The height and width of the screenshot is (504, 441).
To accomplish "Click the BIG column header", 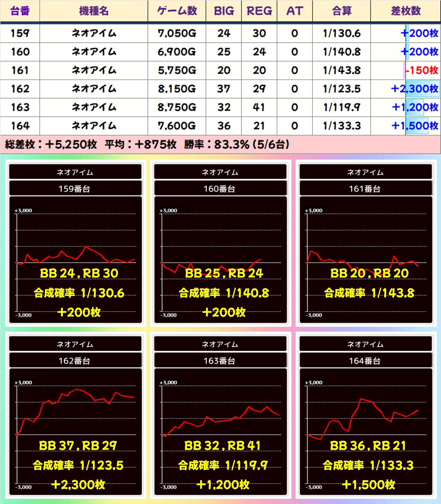I will point(224,11).
